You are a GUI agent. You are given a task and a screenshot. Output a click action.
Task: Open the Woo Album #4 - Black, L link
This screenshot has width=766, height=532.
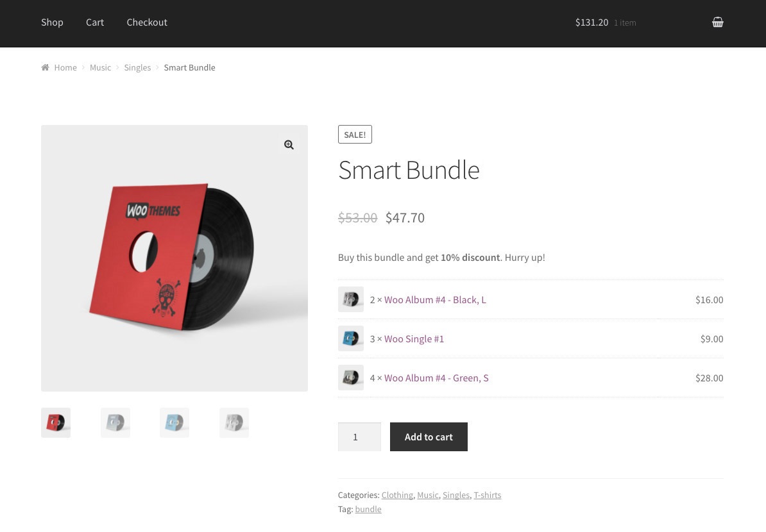point(435,299)
